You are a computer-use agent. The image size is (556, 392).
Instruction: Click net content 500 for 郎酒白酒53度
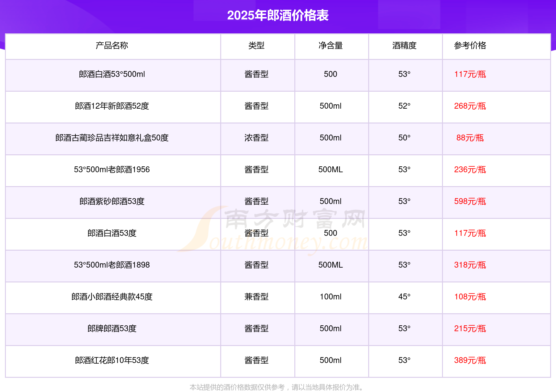[x=331, y=233]
